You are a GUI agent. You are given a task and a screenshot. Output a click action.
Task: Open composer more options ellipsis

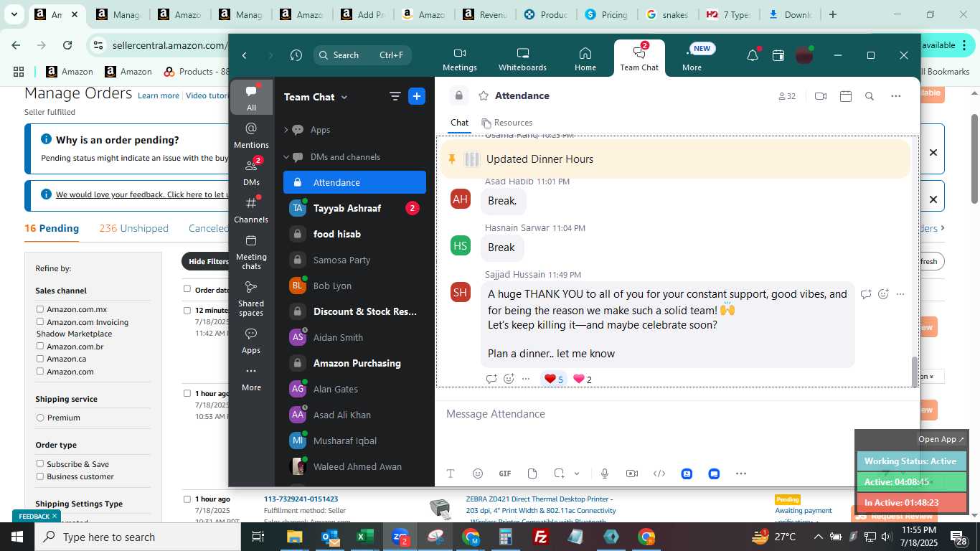tap(741, 474)
